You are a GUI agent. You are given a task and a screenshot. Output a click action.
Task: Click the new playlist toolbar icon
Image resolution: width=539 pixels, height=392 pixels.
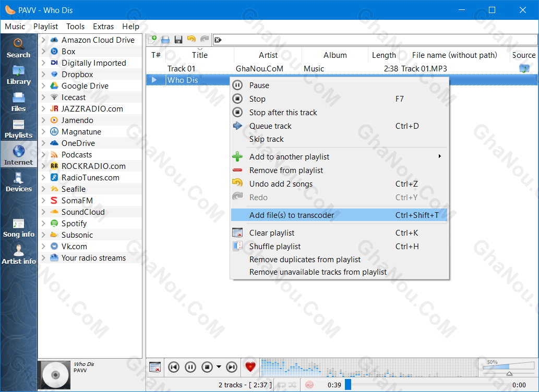click(153, 40)
